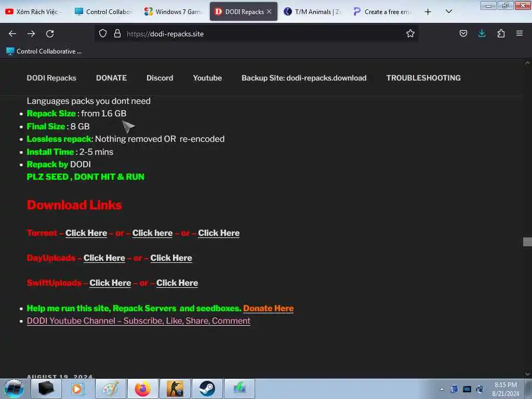
Task: Open the extensions puzzle icon
Action: point(501,33)
